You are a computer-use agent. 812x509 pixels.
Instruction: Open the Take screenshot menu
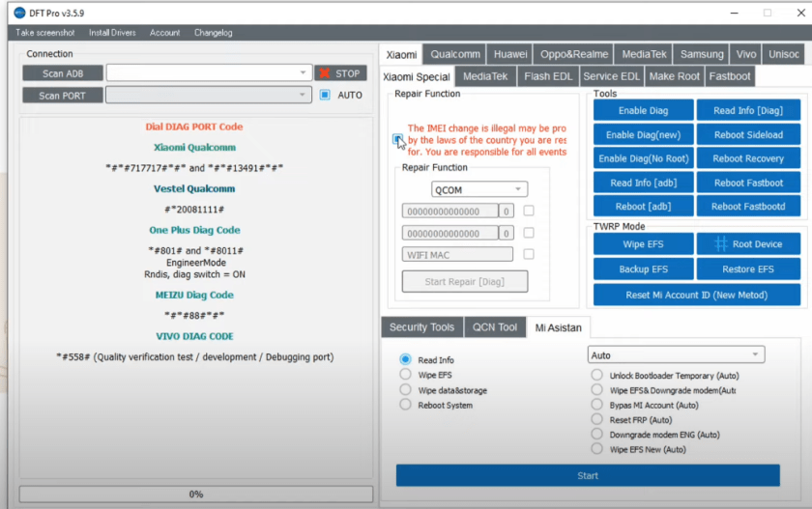(45, 33)
